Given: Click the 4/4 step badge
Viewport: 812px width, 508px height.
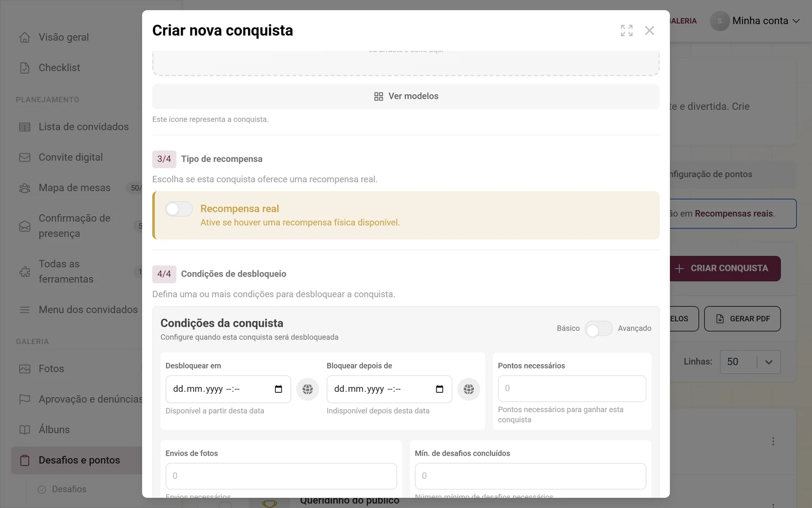Looking at the screenshot, I should click(164, 274).
